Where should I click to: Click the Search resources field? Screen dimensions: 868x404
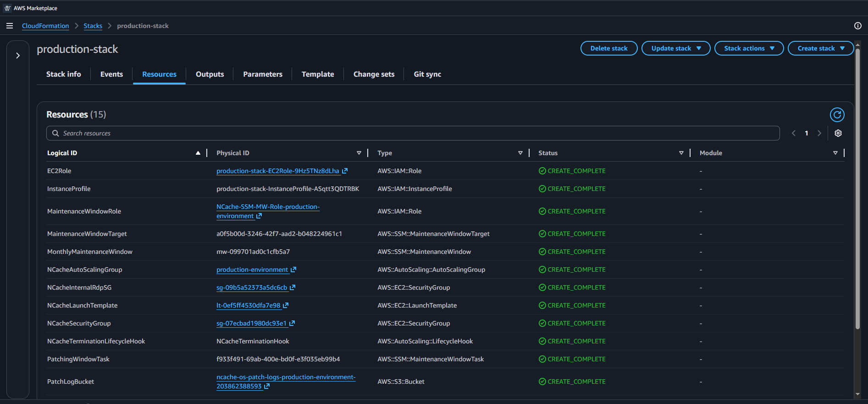tap(413, 133)
